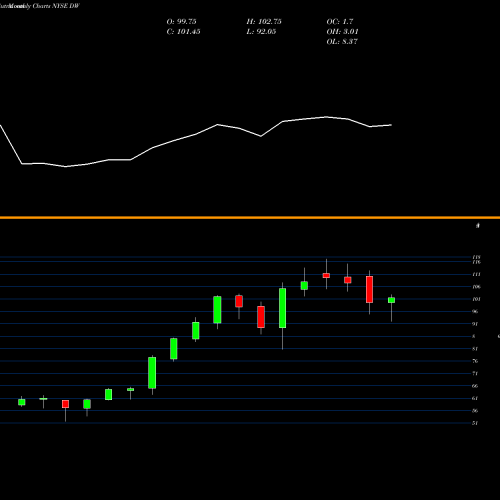This screenshot has height=500, width=500.
Task: Select the low value L: 92.05
Action: point(261,32)
